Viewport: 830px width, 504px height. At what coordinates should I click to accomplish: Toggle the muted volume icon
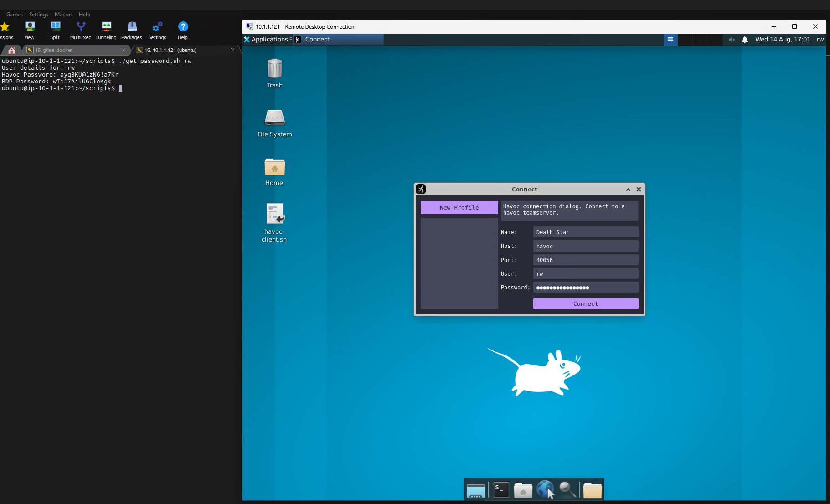tap(732, 40)
